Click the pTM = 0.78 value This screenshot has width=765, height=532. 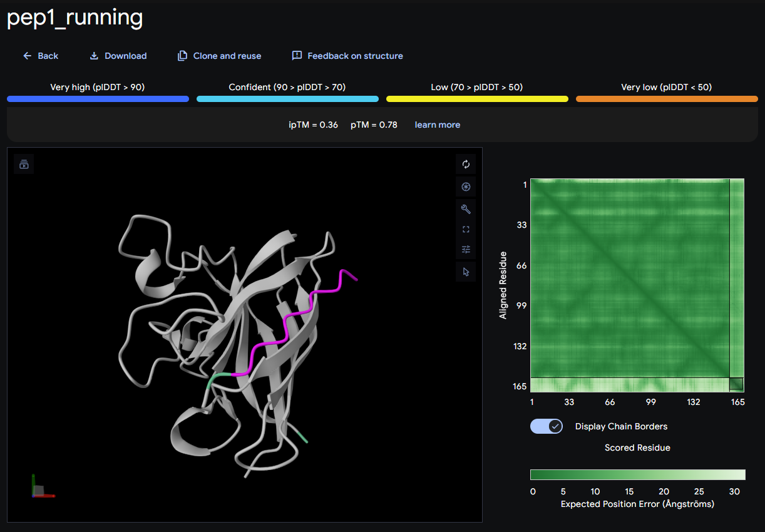[x=374, y=125]
